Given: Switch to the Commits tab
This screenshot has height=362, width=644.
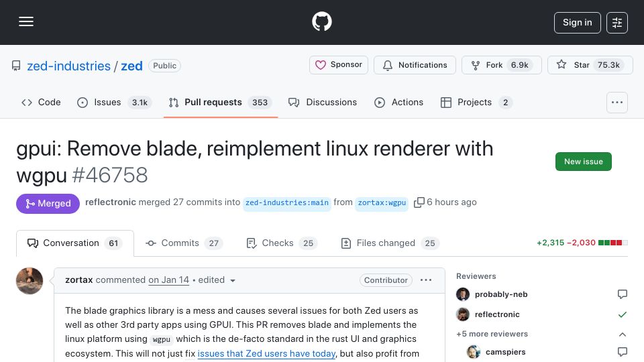Looking at the screenshot, I should [184, 243].
